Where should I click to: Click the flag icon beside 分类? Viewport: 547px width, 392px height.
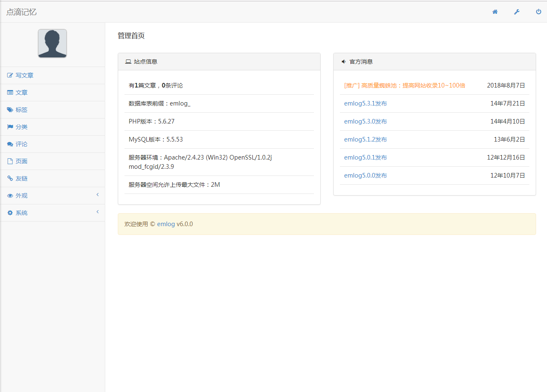pyautogui.click(x=10, y=127)
